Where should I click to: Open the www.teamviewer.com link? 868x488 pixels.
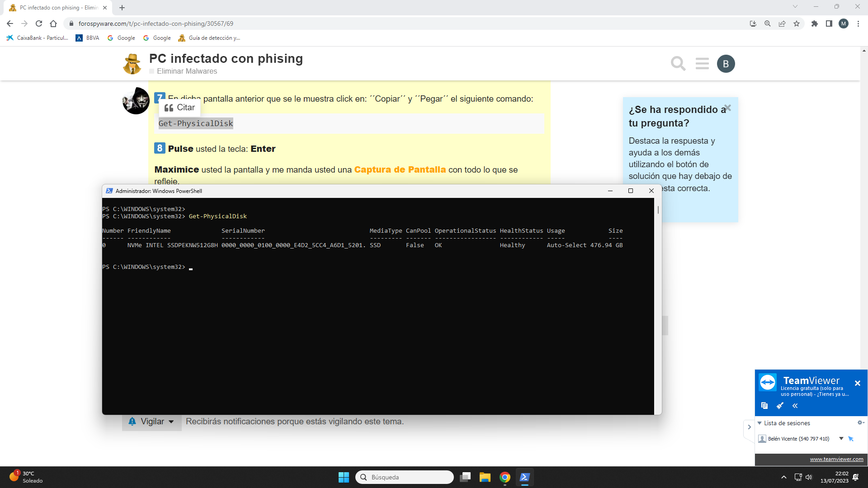coord(836,459)
